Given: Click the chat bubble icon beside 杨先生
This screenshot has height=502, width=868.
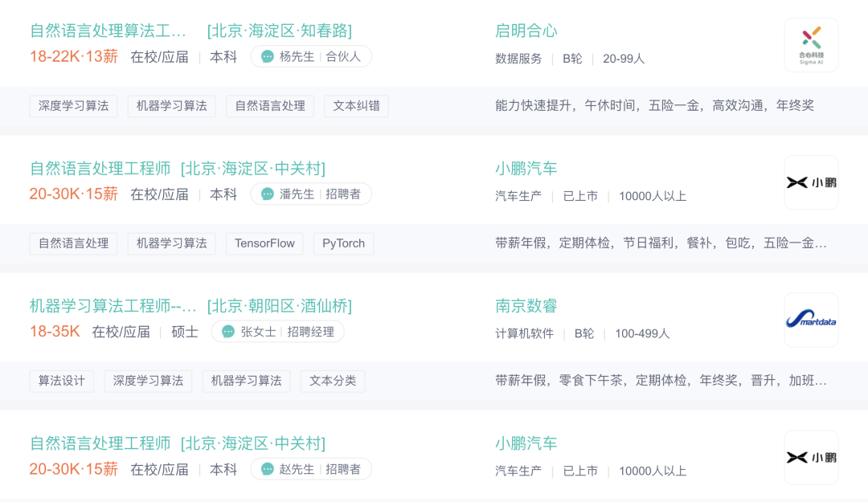Looking at the screenshot, I should click(x=268, y=57).
